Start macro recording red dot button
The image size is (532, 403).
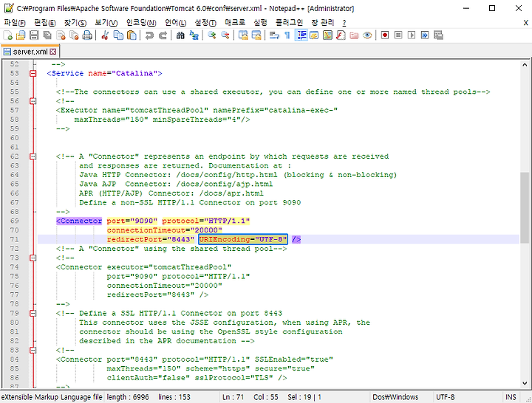coord(385,35)
